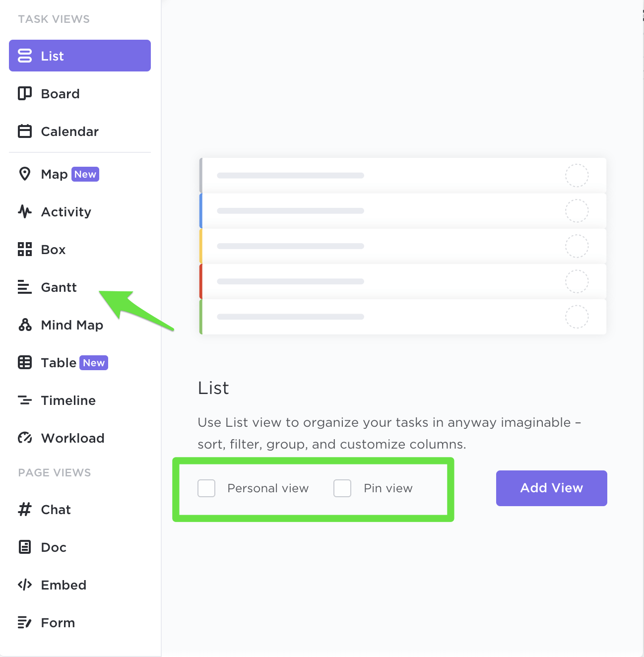This screenshot has height=657, width=644.
Task: Select the Map pin icon
Action: (25, 174)
